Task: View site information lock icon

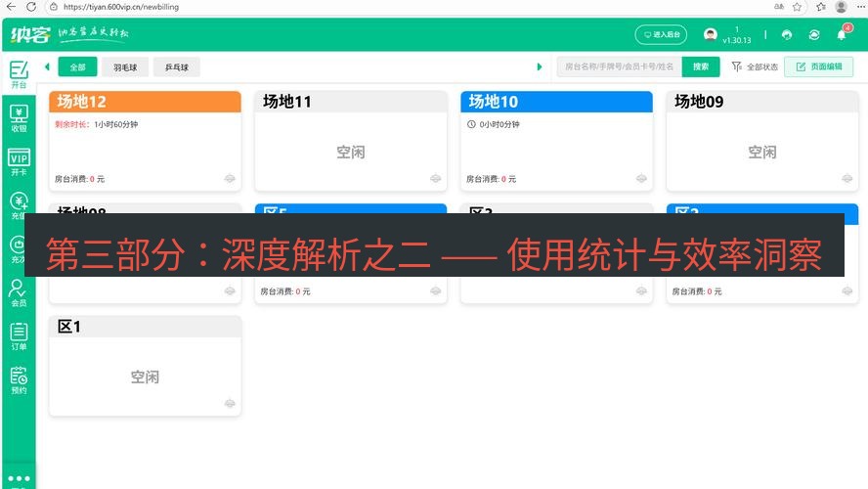Action: click(53, 7)
